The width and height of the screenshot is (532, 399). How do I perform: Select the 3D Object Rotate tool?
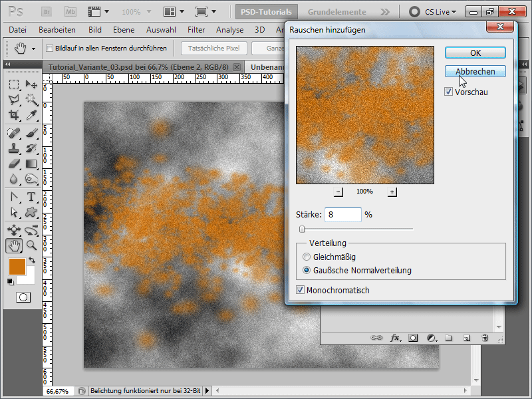click(x=14, y=230)
